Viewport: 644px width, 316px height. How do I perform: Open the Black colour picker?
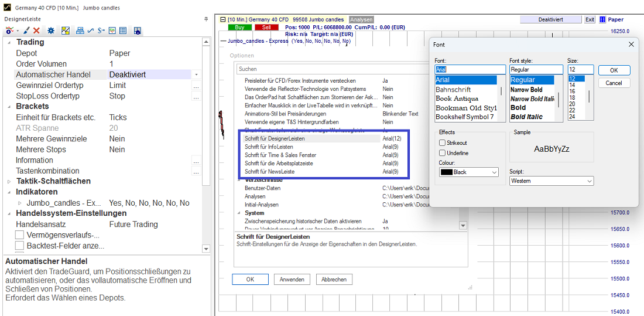(x=468, y=172)
